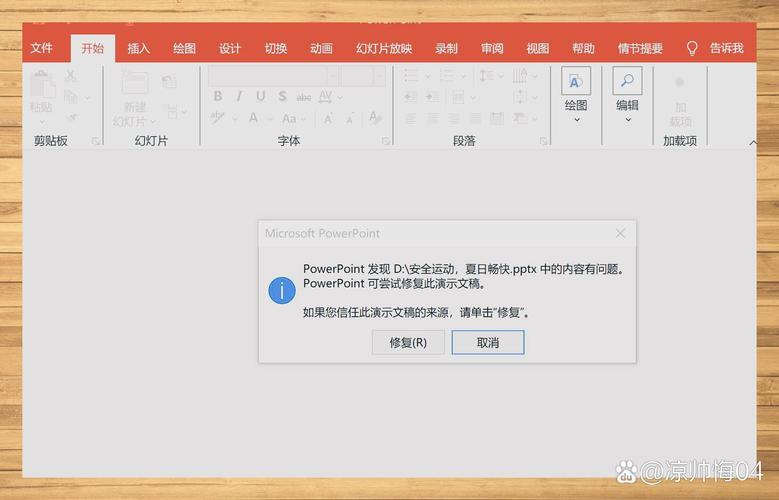Open the 编辑 magnifier button
779x500 pixels.
tap(627, 81)
